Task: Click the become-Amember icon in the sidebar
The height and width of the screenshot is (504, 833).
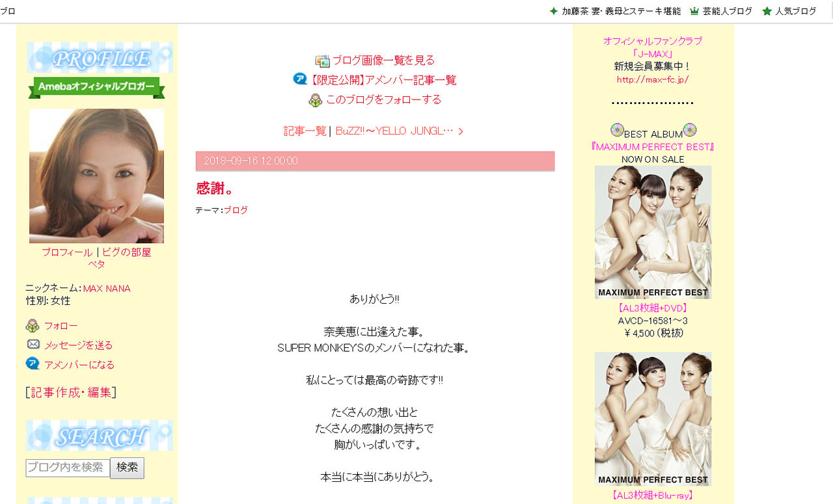Action: (x=33, y=364)
